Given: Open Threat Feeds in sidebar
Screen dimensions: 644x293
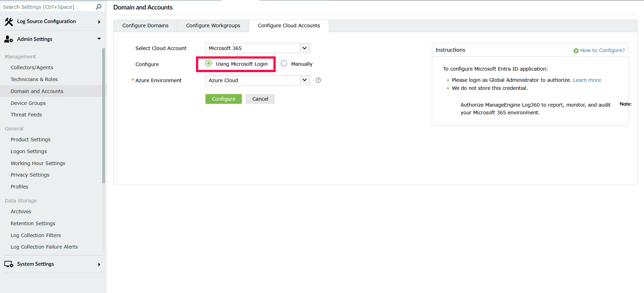Looking at the screenshot, I should [x=26, y=115].
